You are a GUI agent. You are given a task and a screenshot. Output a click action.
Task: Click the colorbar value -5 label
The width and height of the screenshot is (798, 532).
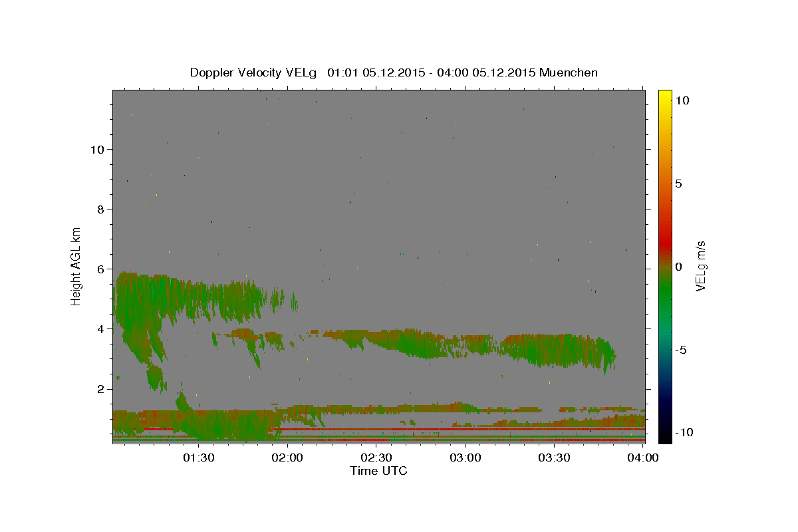coord(681,350)
